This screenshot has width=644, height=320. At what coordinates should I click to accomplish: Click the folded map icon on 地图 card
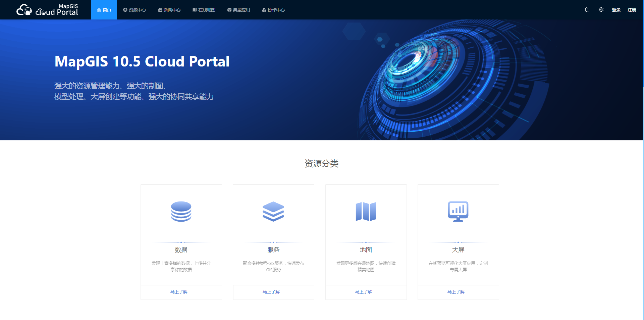(366, 212)
